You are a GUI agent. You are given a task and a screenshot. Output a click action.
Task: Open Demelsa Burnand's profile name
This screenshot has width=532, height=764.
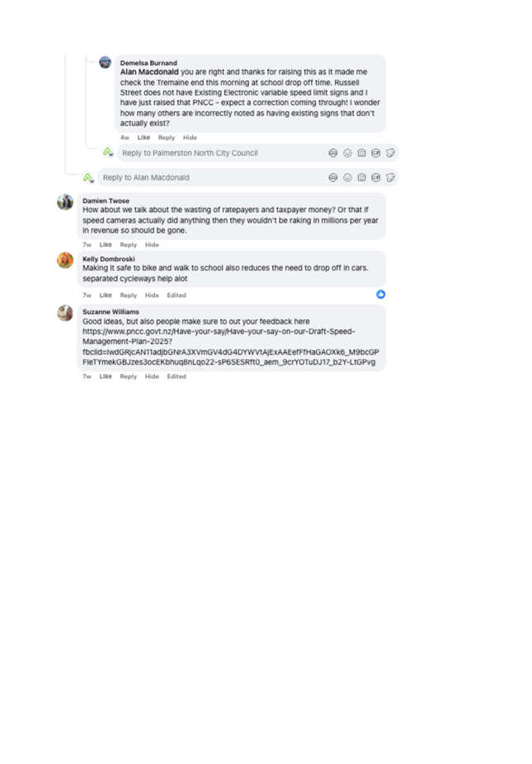[148, 63]
